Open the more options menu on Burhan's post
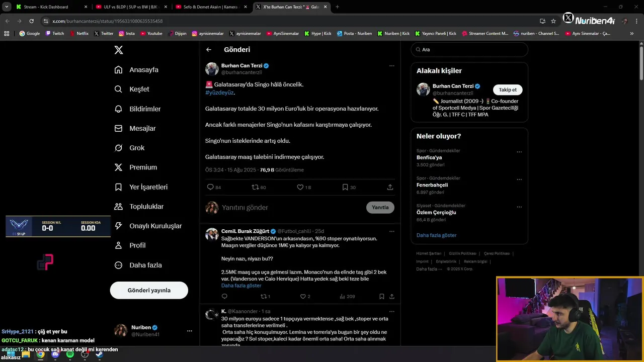The height and width of the screenshot is (362, 644). click(391, 66)
